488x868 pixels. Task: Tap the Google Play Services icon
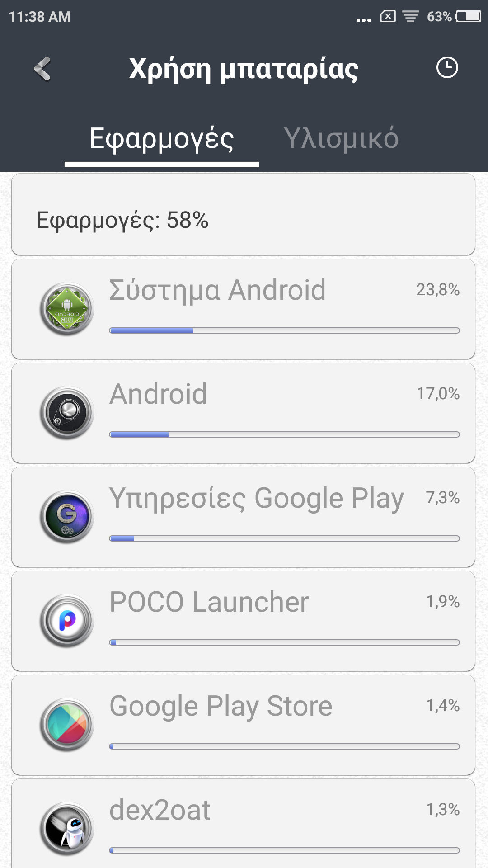[67, 517]
